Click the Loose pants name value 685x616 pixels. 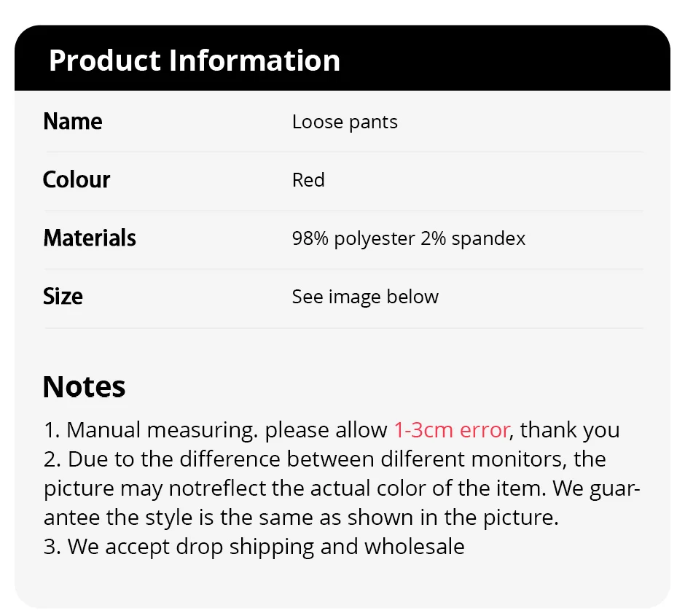[x=345, y=122]
